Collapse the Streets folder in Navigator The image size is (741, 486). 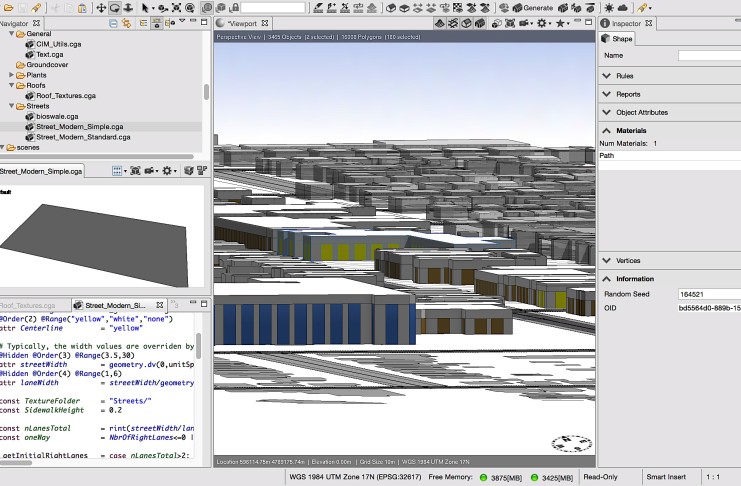(x=13, y=105)
